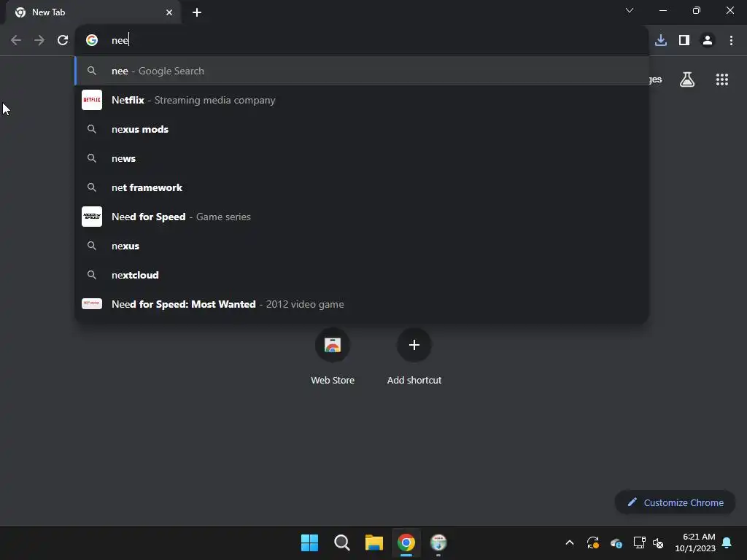
Task: Click the Google logo in address bar
Action: (x=92, y=40)
